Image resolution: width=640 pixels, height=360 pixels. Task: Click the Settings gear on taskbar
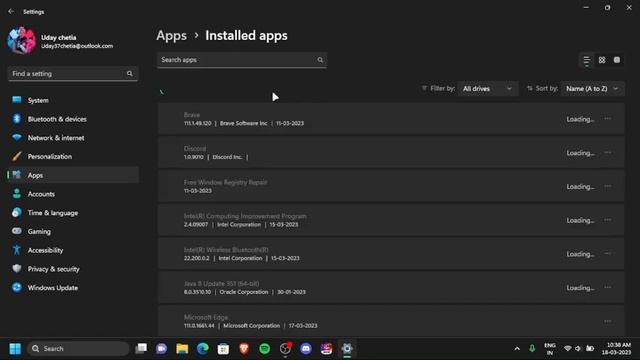click(x=347, y=349)
